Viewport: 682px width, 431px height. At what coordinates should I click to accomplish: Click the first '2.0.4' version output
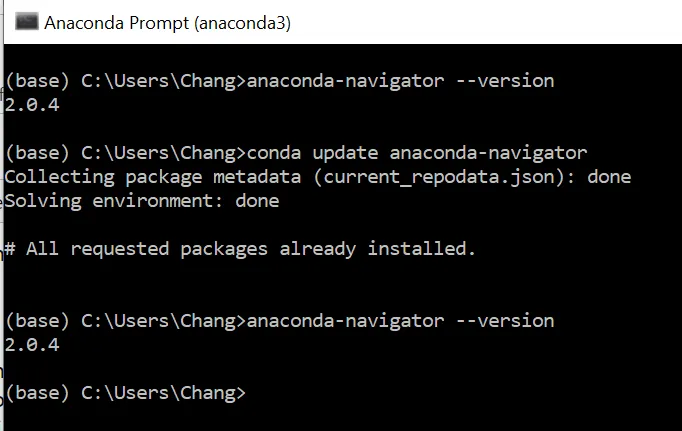point(33,105)
